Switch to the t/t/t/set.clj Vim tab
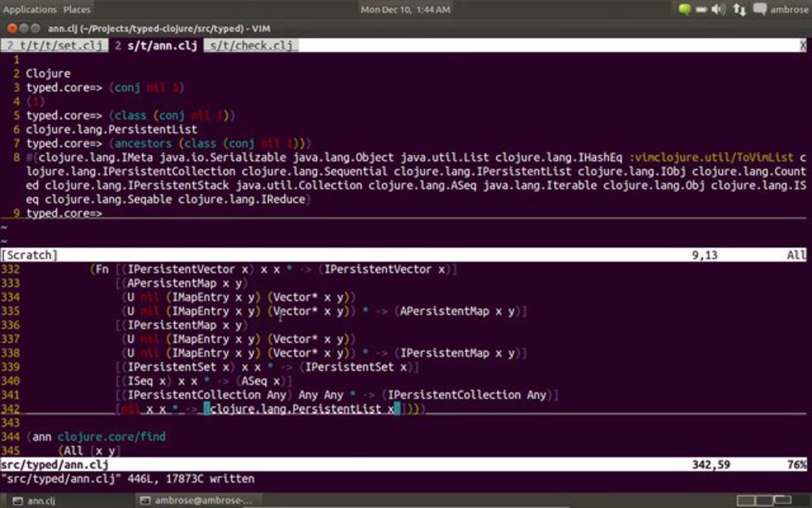 (54, 45)
